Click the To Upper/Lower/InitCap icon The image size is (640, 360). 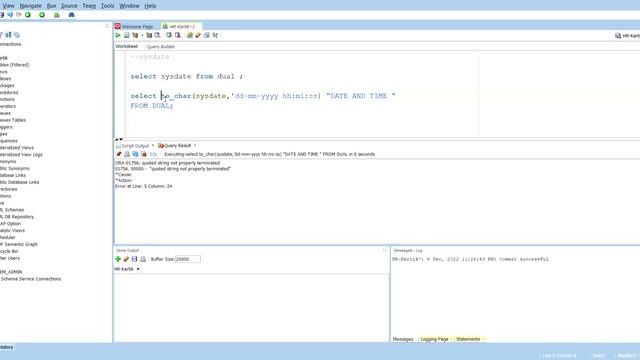point(215,36)
